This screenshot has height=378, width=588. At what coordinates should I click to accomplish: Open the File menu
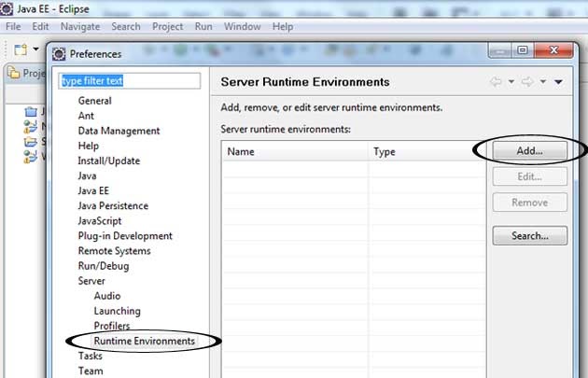click(13, 27)
